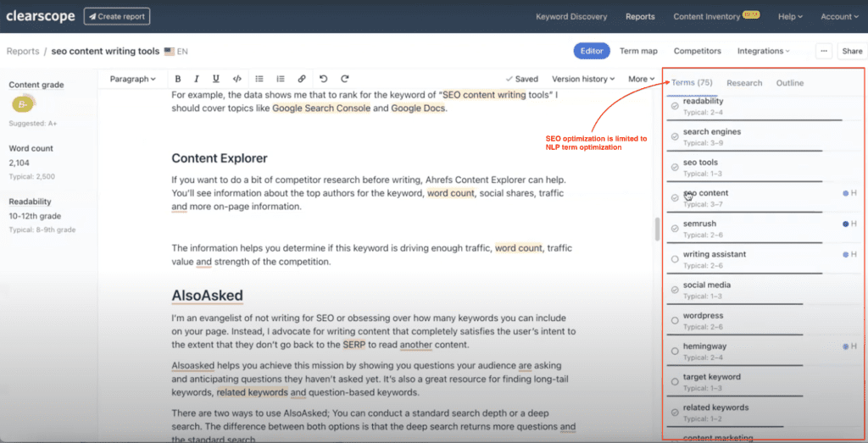The width and height of the screenshot is (868, 443).
Task: Click the Saved status indicator
Action: point(522,79)
